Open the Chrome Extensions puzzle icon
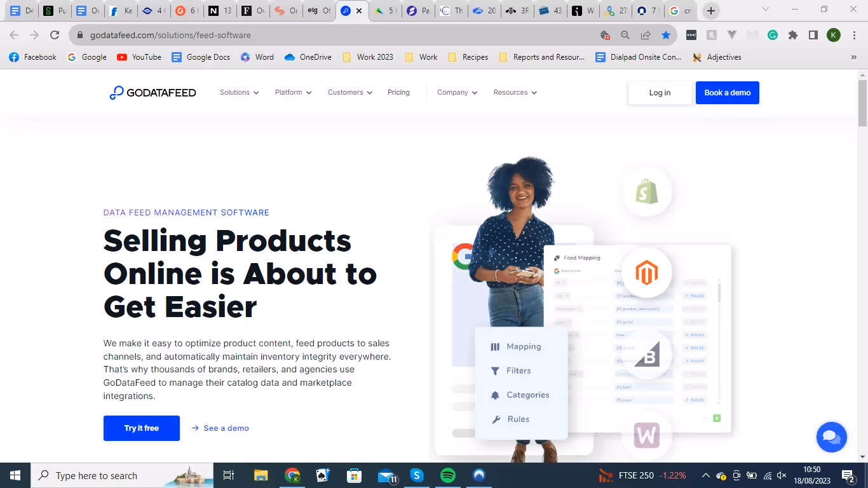Image resolution: width=868 pixels, height=488 pixels. [x=792, y=36]
